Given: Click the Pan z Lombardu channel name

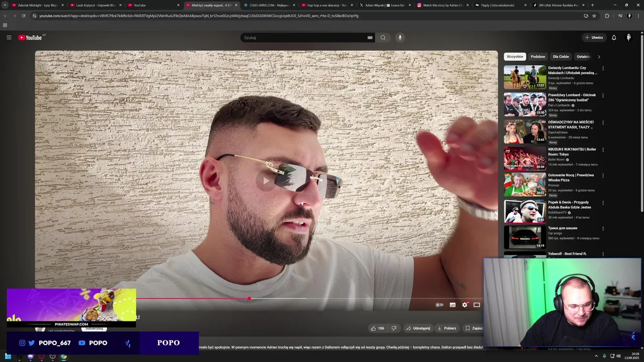Looking at the screenshot, I should pyautogui.click(x=559, y=105).
